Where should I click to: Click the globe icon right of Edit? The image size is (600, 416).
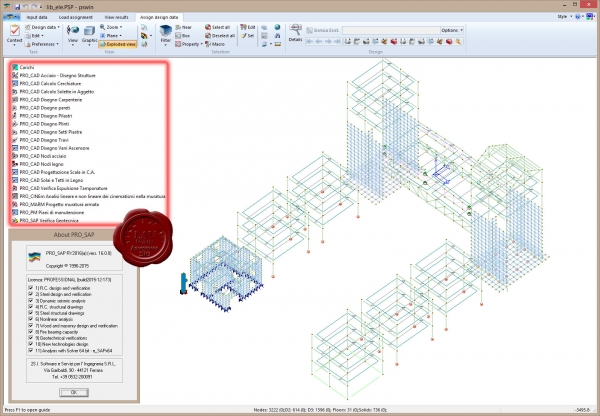coord(277,27)
